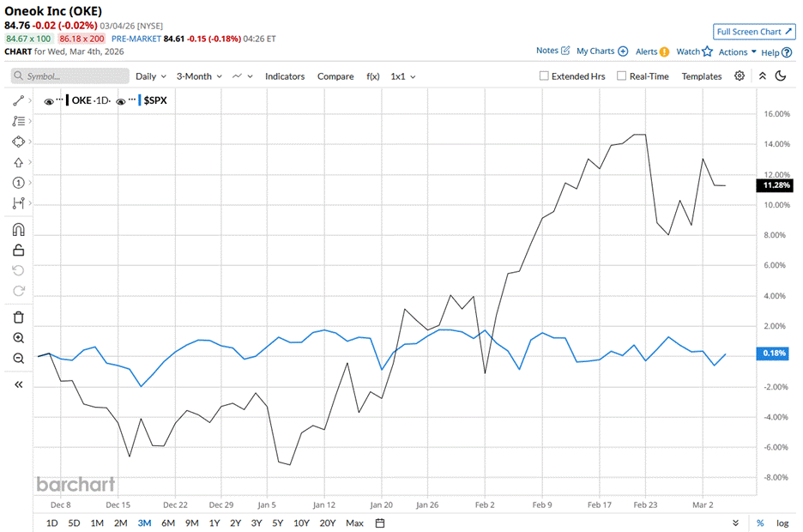Enable the Extended Hrs checkbox

coord(544,76)
